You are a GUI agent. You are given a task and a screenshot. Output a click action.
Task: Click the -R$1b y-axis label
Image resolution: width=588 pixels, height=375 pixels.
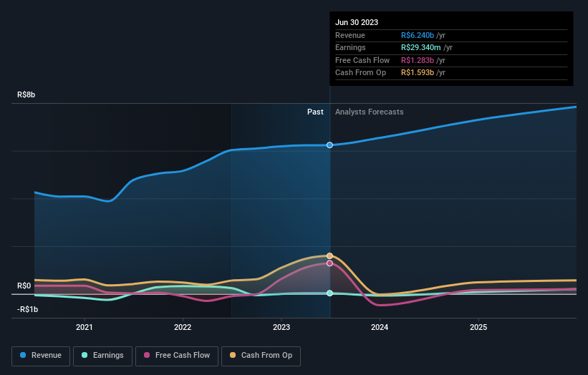click(x=27, y=309)
